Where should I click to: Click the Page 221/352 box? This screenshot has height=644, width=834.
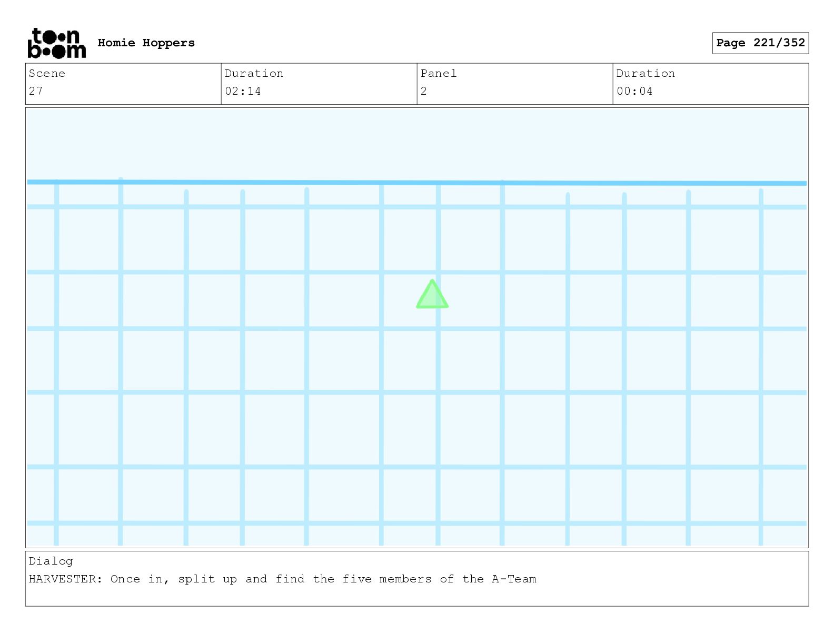[760, 43]
